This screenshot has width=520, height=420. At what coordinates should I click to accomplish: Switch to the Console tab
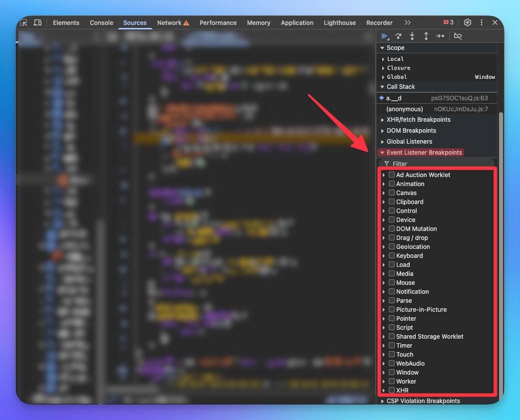[x=101, y=23]
